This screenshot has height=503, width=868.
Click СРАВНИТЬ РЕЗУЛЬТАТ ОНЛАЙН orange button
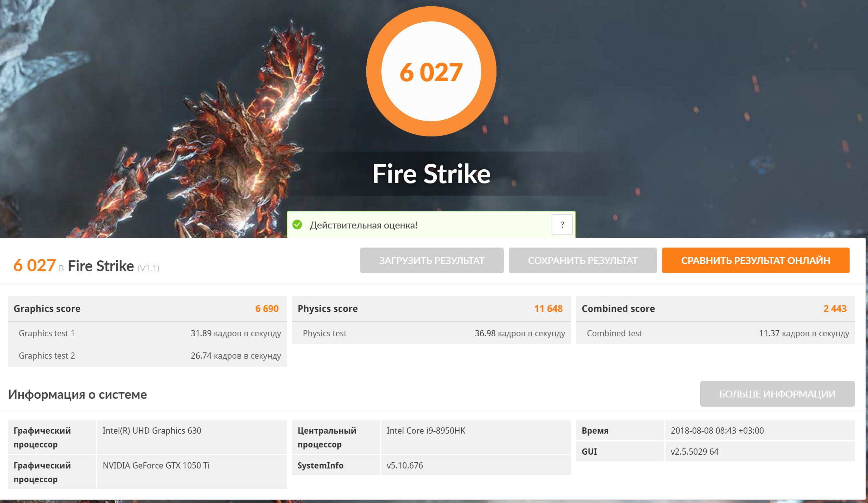click(755, 260)
